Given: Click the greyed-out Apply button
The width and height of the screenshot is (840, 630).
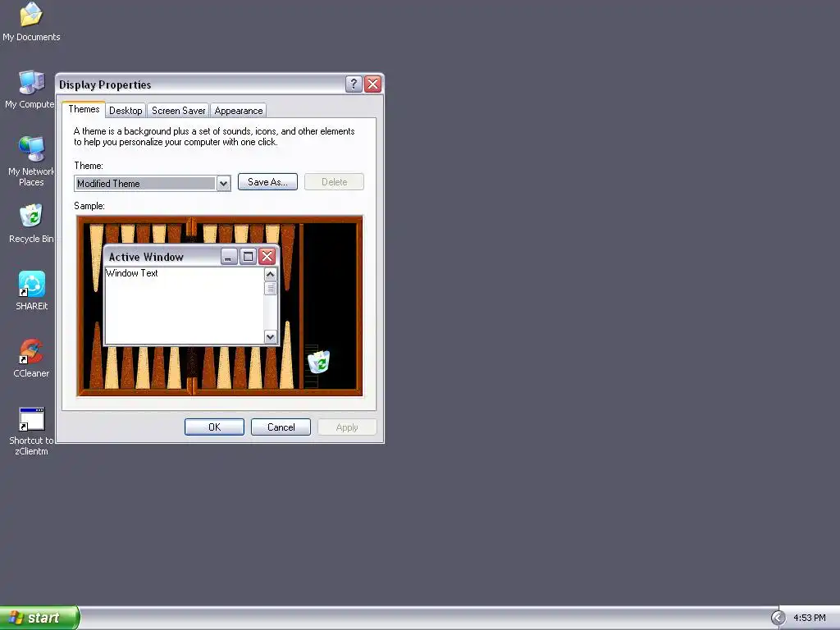Looking at the screenshot, I should [x=347, y=427].
